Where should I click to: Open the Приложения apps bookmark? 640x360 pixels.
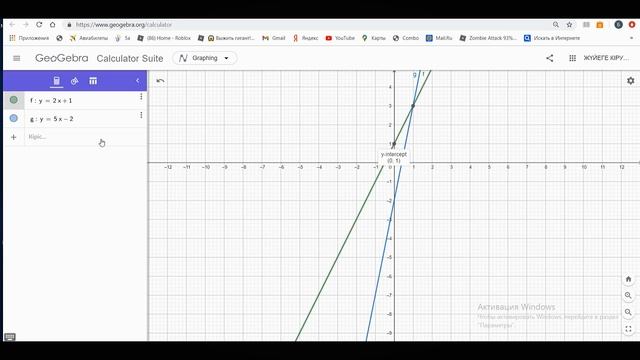click(x=29, y=38)
